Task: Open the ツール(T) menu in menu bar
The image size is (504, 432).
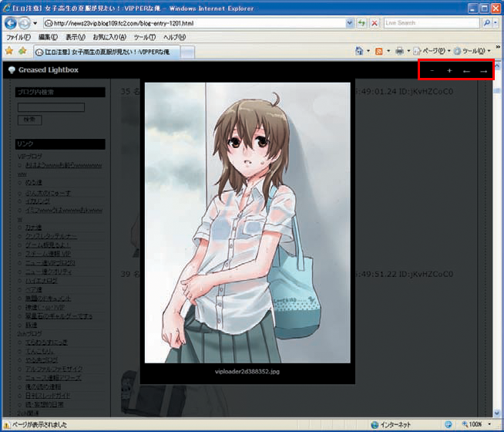Action: [x=145, y=37]
